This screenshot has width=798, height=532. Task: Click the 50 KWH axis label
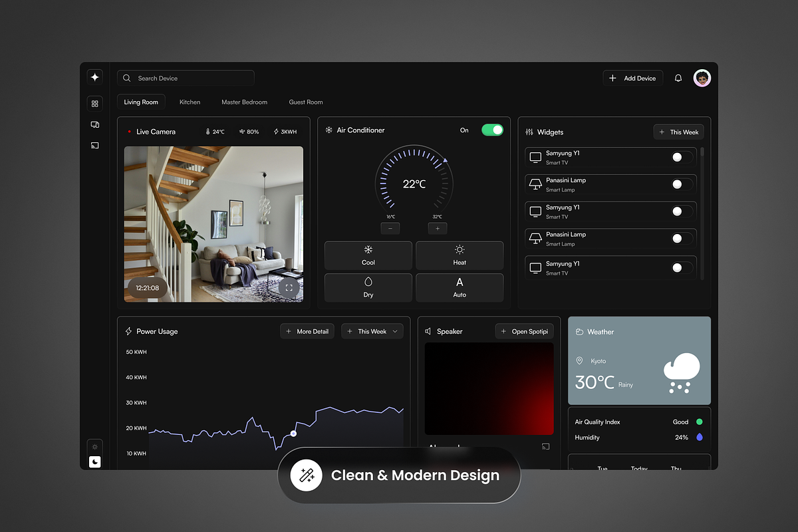click(136, 352)
